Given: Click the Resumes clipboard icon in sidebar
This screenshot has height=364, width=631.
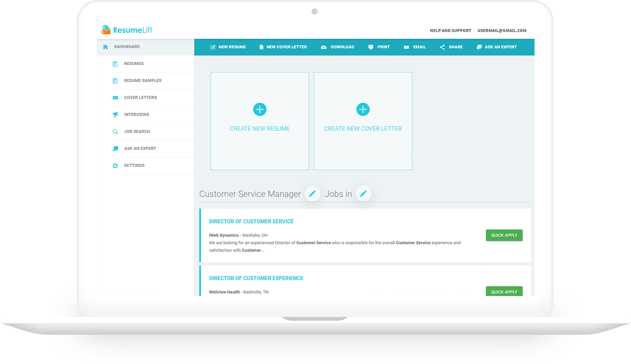Looking at the screenshot, I should 115,64.
